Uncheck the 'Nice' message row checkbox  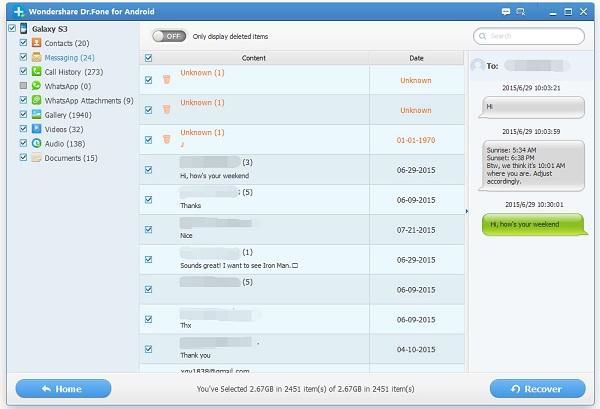coord(148,229)
